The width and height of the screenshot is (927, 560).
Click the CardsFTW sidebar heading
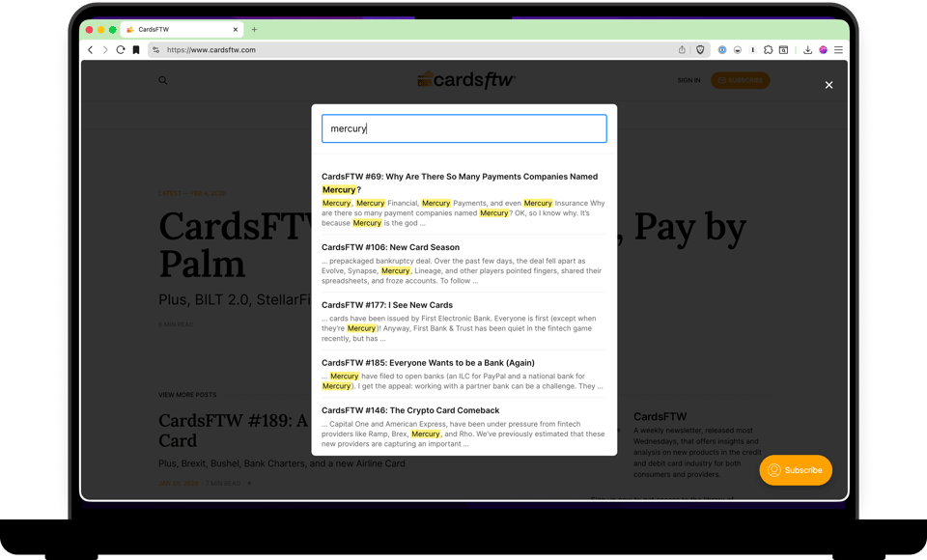point(660,416)
